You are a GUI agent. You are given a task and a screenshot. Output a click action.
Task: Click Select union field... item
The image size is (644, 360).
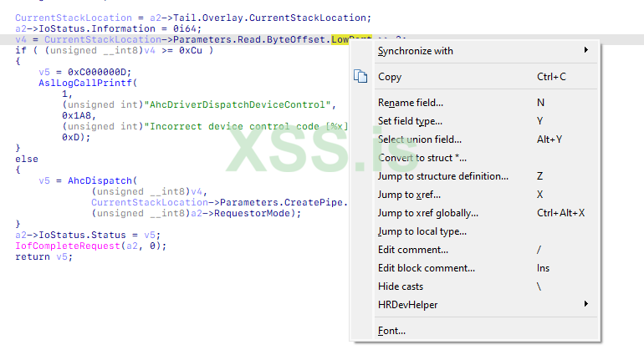tap(420, 139)
